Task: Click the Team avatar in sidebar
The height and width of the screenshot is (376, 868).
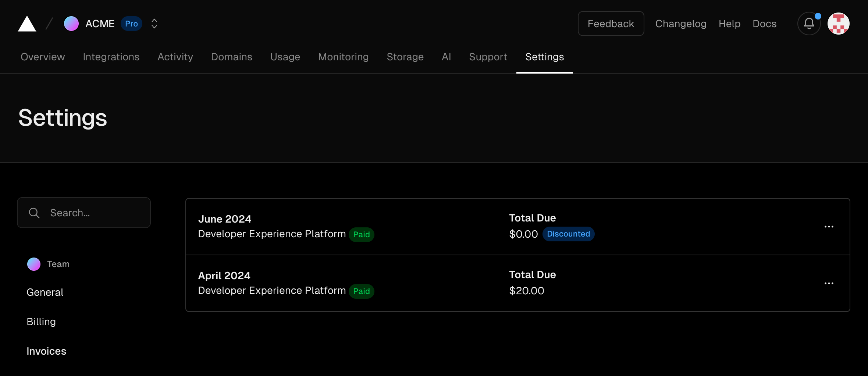Action: 34,264
